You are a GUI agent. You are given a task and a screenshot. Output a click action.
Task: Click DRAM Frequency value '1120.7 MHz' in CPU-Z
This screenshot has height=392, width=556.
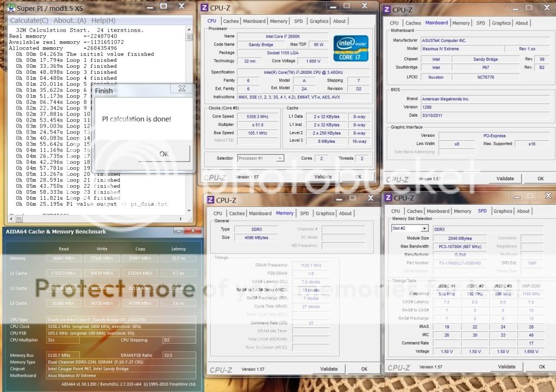click(x=311, y=265)
